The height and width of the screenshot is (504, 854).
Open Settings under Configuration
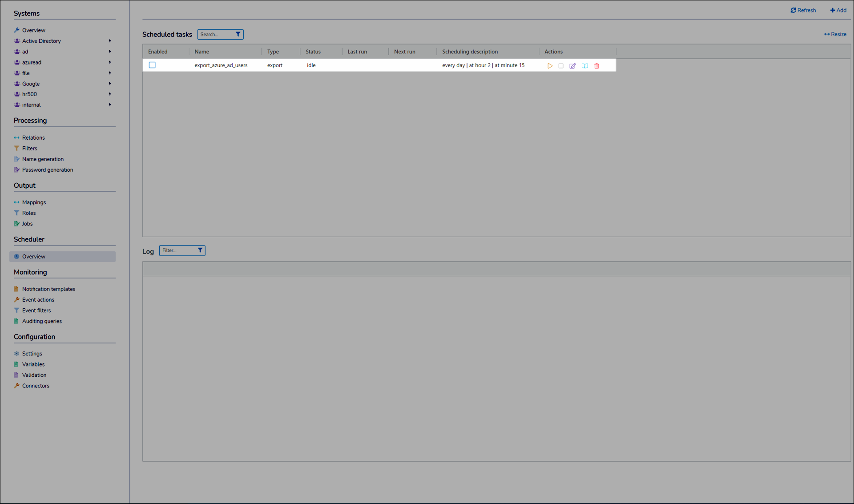tap(32, 354)
